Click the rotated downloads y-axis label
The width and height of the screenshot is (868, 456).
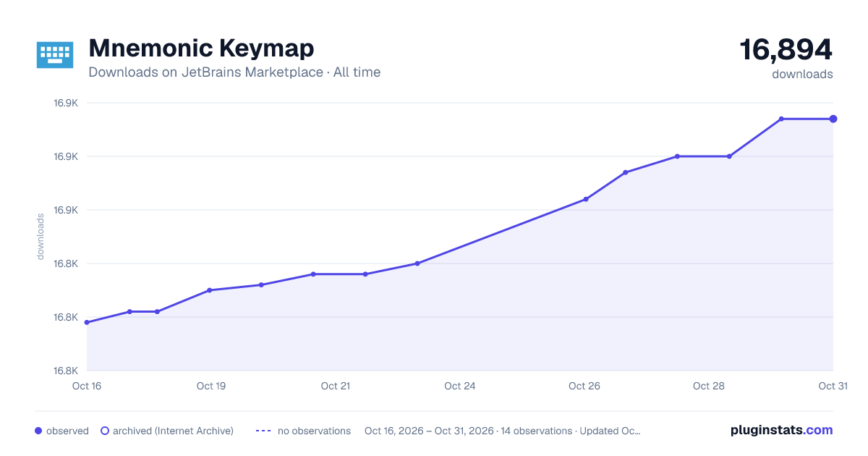(41, 237)
